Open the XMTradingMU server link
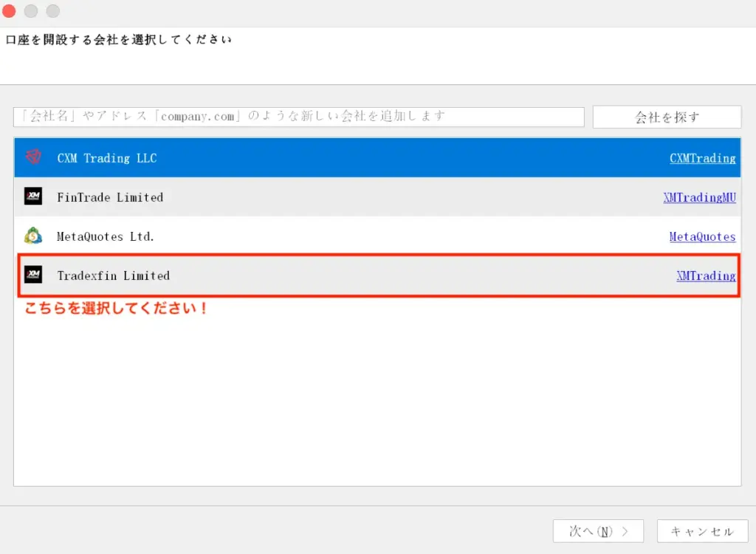Viewport: 756px width, 554px height. point(699,197)
